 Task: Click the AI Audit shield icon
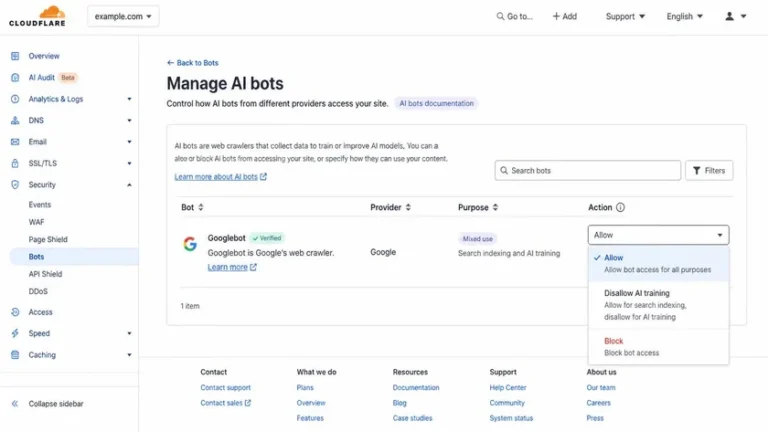[15, 77]
